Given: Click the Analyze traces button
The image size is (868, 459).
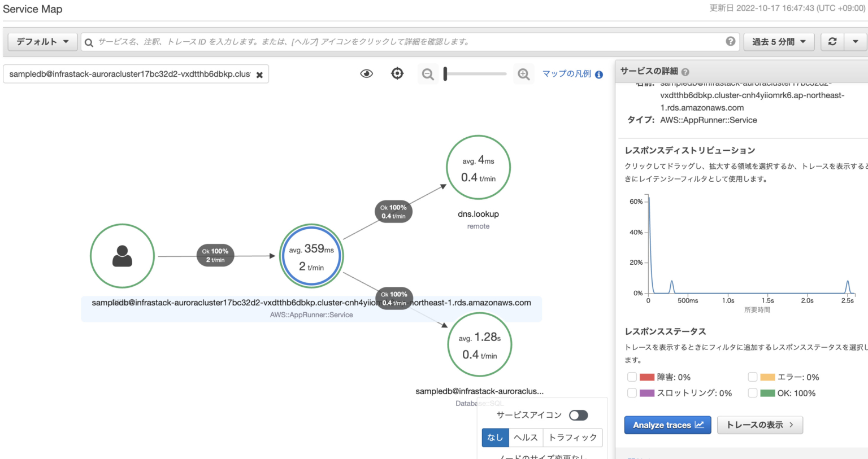Looking at the screenshot, I should point(667,425).
